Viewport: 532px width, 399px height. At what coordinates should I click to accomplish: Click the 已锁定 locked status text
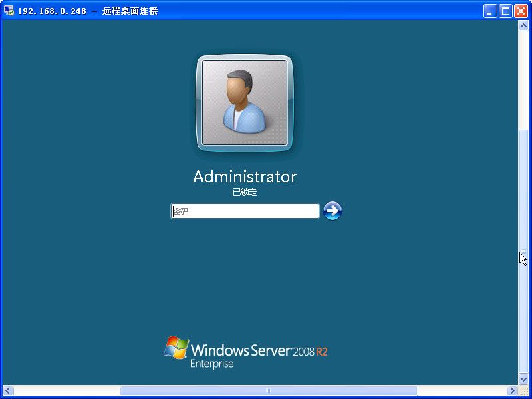point(244,192)
